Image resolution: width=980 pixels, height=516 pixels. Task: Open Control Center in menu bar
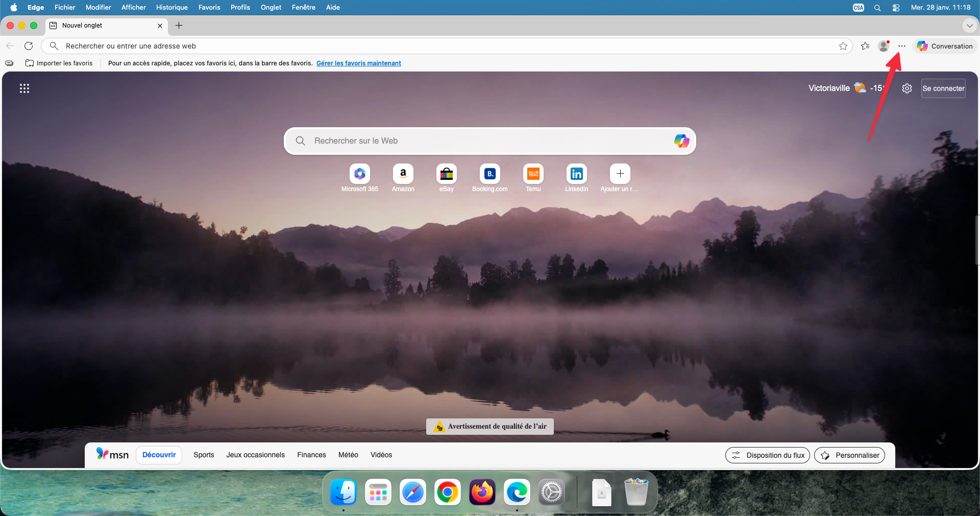pos(896,8)
